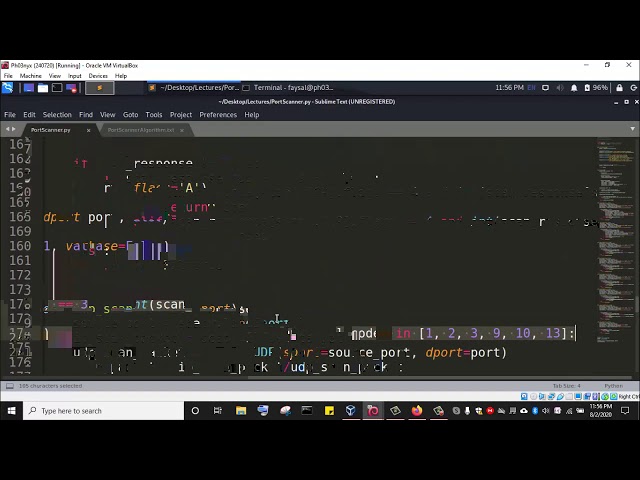The width and height of the screenshot is (640, 480).
Task: Open Sticky Notes from the taskbar
Action: (x=329, y=411)
